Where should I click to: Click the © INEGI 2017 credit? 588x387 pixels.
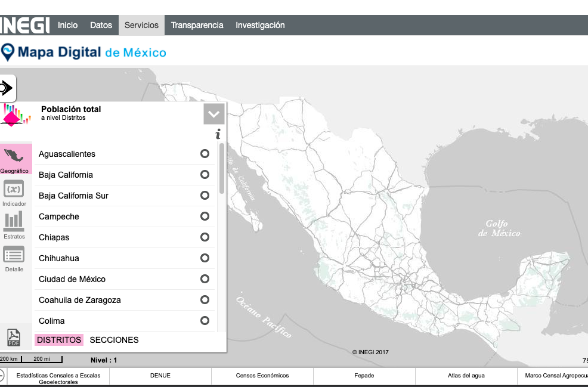tap(370, 352)
